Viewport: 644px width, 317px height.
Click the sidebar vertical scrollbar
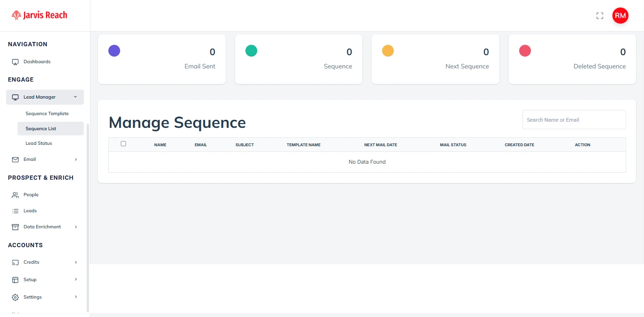[88, 217]
